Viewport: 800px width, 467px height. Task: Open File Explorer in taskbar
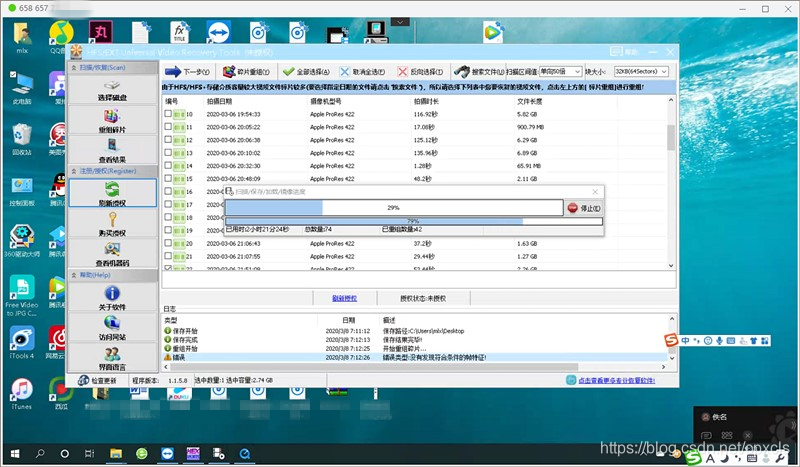[x=116, y=453]
